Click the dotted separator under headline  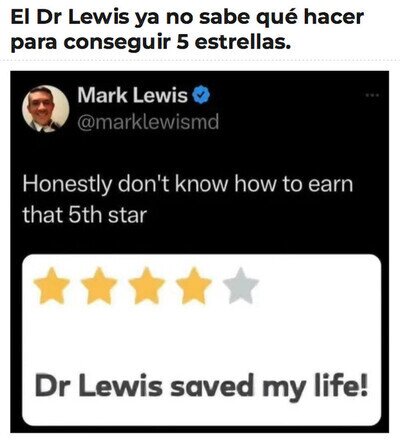pos(200,61)
